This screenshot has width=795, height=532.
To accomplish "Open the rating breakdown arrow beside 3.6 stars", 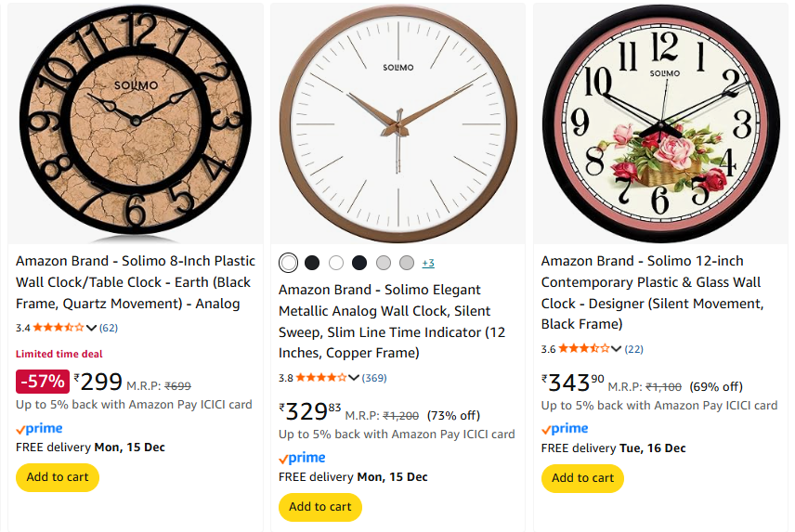I will click(617, 349).
